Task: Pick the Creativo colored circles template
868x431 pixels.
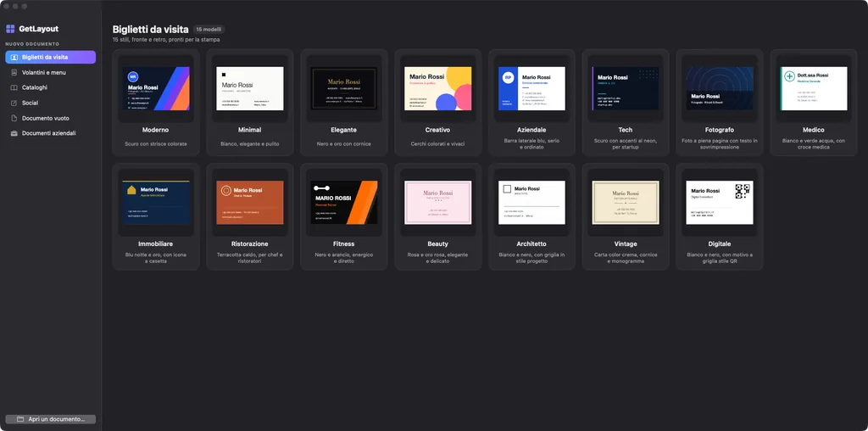Action: pyautogui.click(x=438, y=88)
